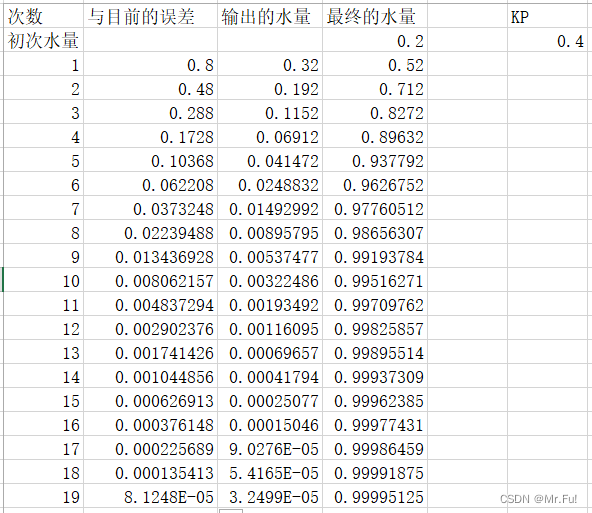Select the output cell 0.00025077

270,400
